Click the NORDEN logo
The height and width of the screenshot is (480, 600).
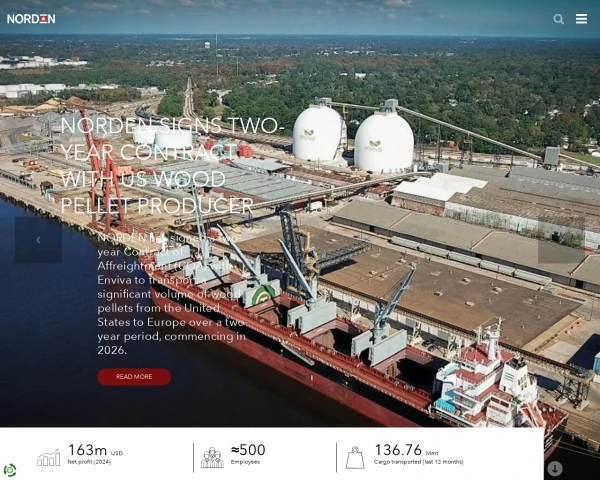click(31, 19)
